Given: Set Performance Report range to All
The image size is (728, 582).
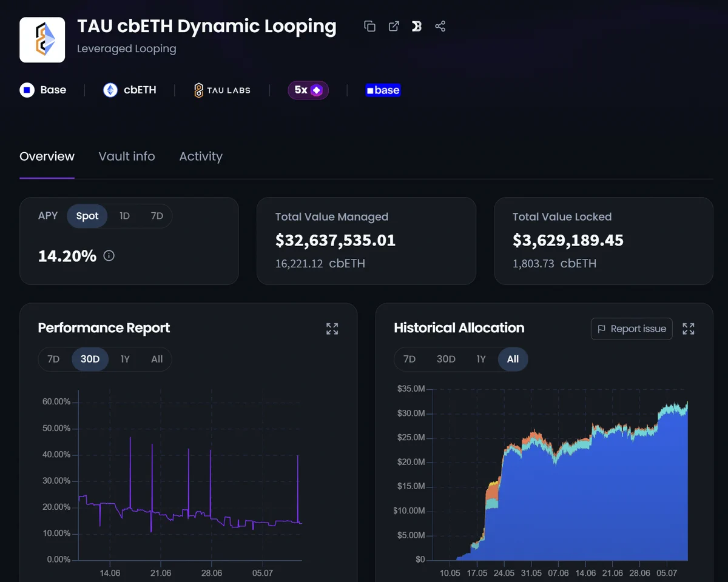Looking at the screenshot, I should [x=157, y=359].
